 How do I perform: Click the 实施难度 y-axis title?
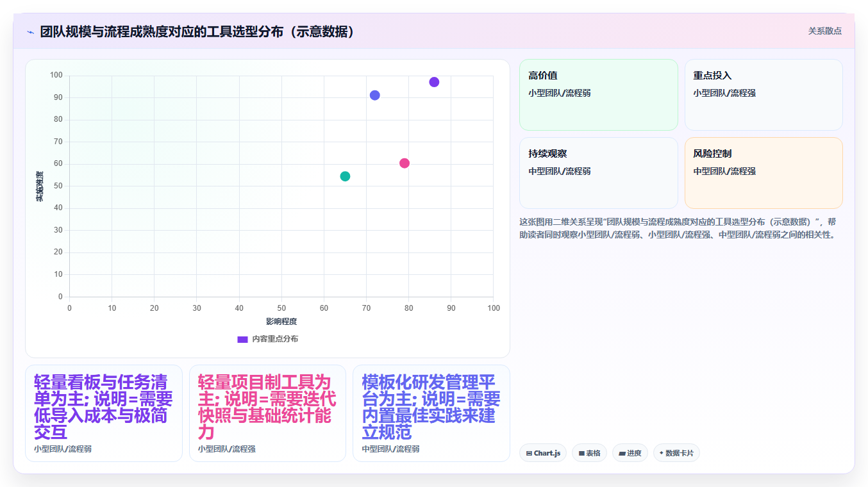(x=40, y=186)
